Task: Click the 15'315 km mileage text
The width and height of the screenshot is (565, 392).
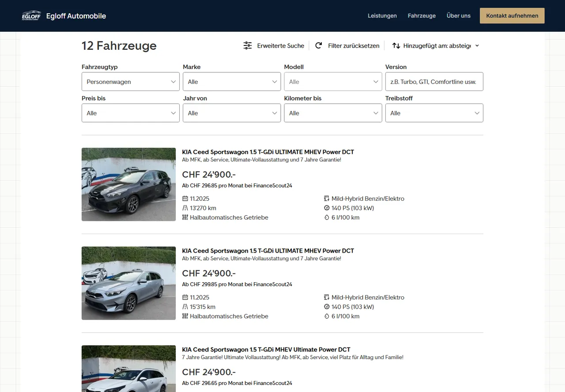Action: coord(203,307)
